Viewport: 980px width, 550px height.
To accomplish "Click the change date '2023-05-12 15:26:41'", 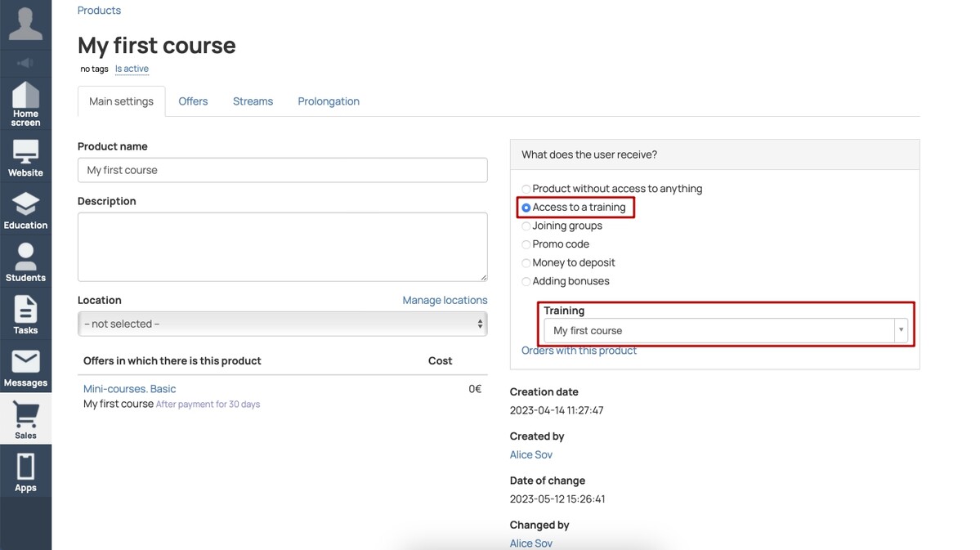I will click(x=557, y=499).
